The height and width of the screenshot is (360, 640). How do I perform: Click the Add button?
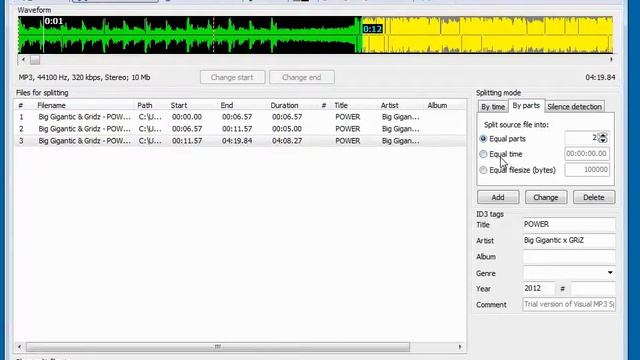498,197
